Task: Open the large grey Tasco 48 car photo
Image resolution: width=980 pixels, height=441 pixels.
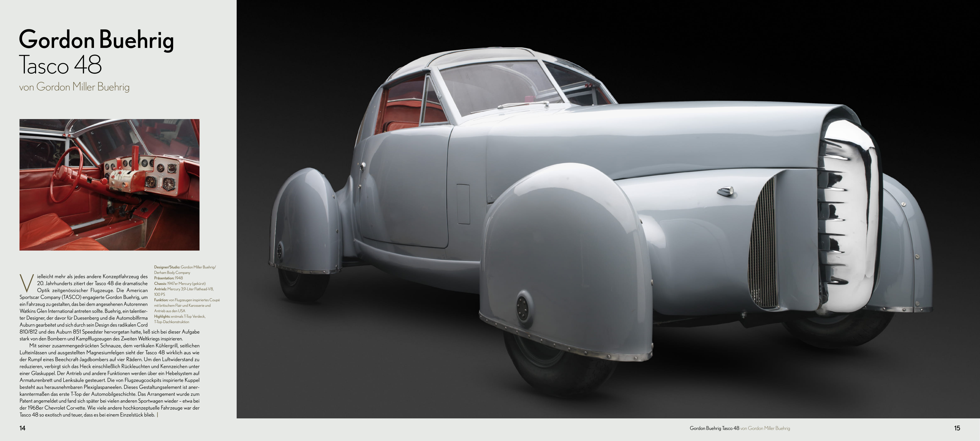Action: coord(608,209)
